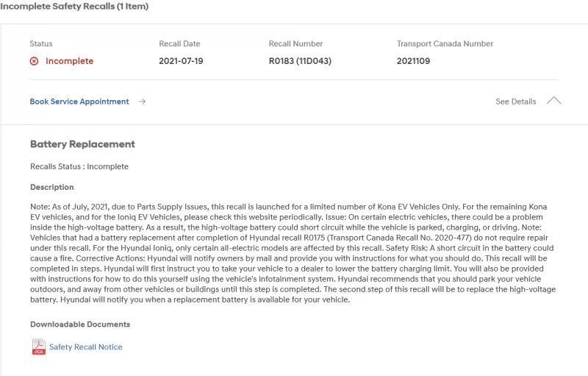Open the Safety Recall Notice link
Screen dimensions: 588x376
[85, 347]
